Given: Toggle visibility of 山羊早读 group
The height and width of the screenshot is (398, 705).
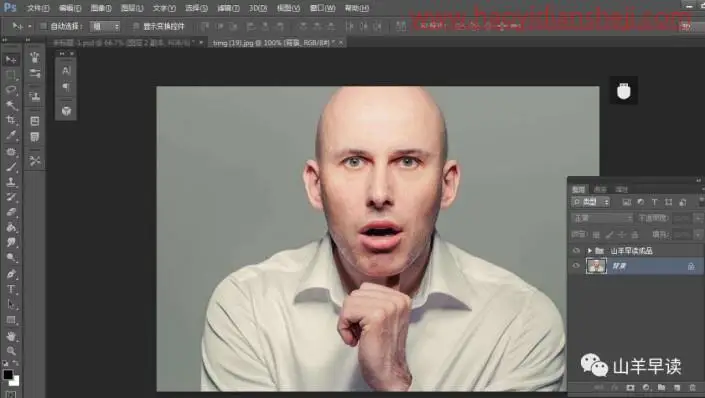Looking at the screenshot, I should [x=576, y=250].
